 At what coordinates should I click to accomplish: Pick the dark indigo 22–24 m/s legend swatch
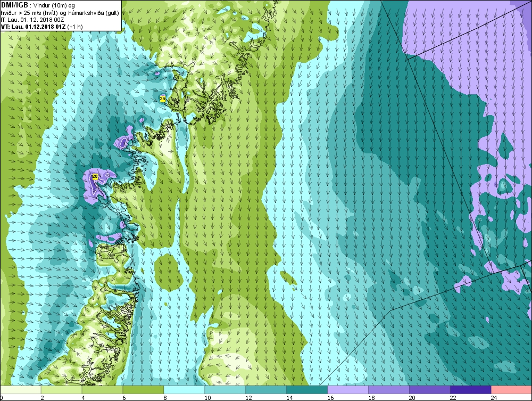pyautogui.click(x=471, y=390)
